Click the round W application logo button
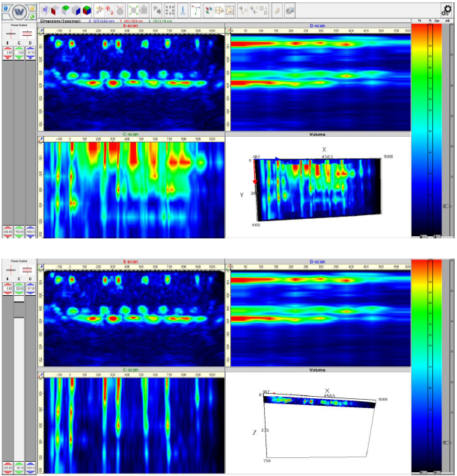 tap(18, 10)
